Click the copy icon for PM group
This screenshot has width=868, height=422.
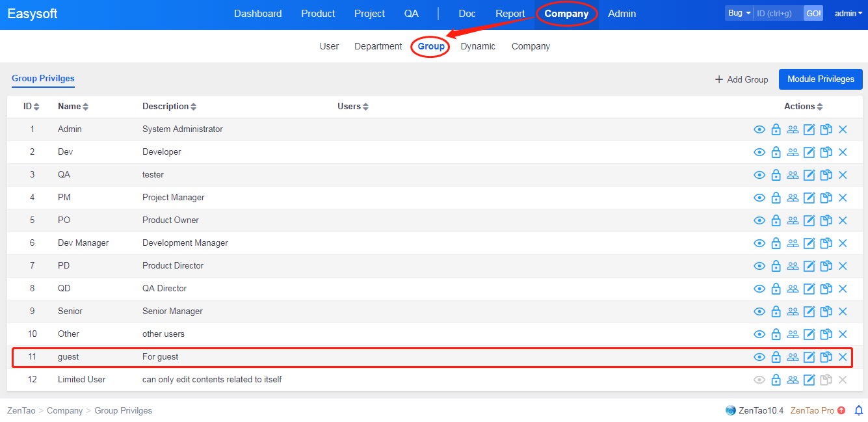[x=826, y=198]
